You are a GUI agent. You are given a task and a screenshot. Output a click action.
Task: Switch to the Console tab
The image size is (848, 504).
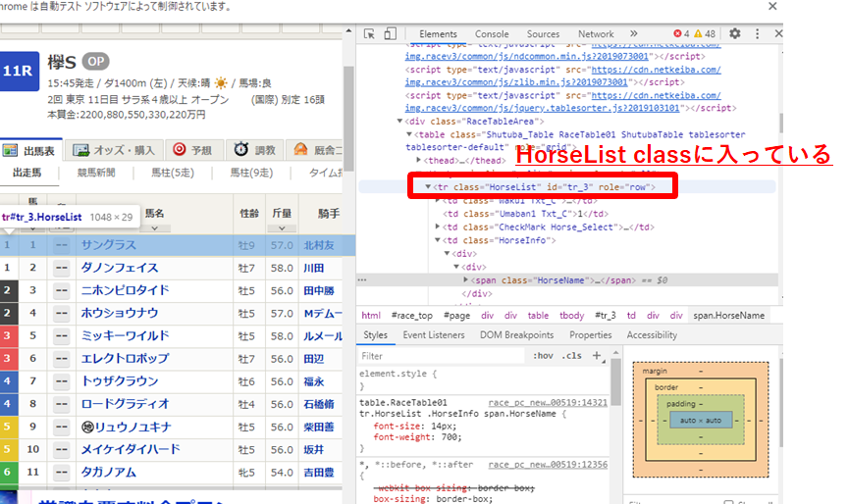pos(492,34)
